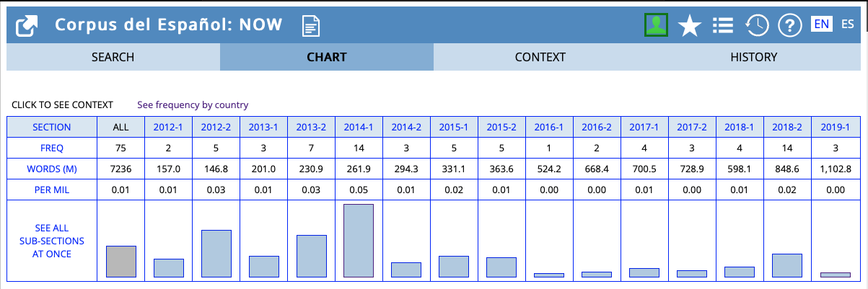Click the words value 700.5
This screenshot has width=868, height=289.
(644, 169)
